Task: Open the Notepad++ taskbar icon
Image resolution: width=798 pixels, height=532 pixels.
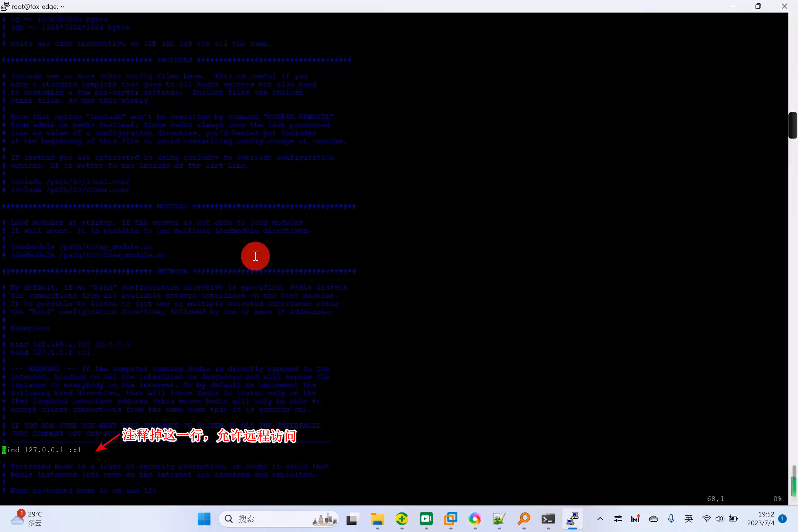Action: pyautogui.click(x=499, y=519)
